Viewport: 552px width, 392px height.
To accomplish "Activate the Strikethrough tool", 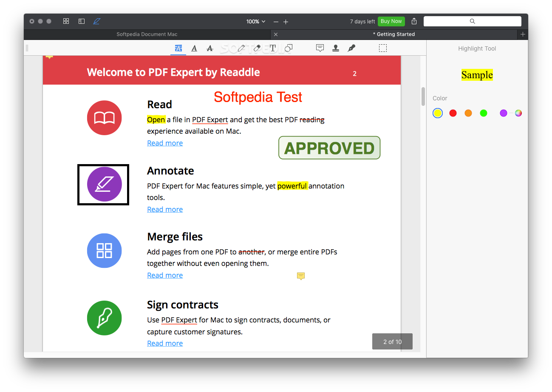I will coord(209,48).
